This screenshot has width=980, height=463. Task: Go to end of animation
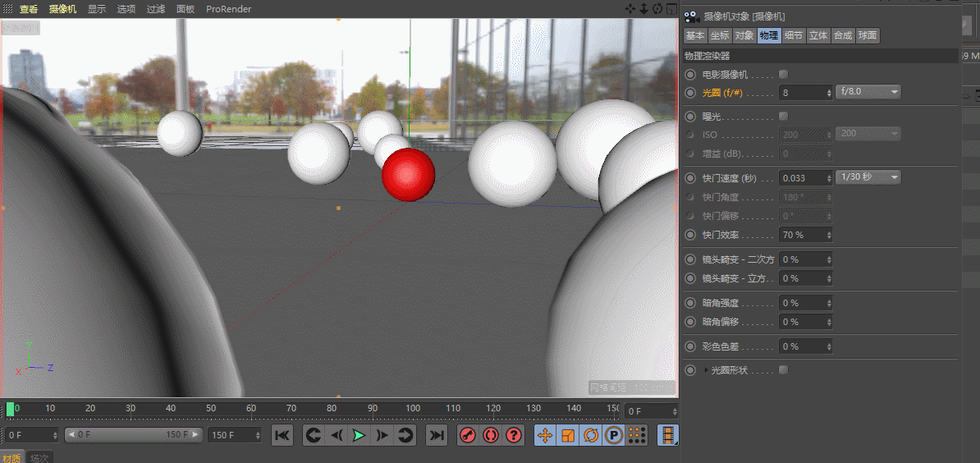[437, 436]
